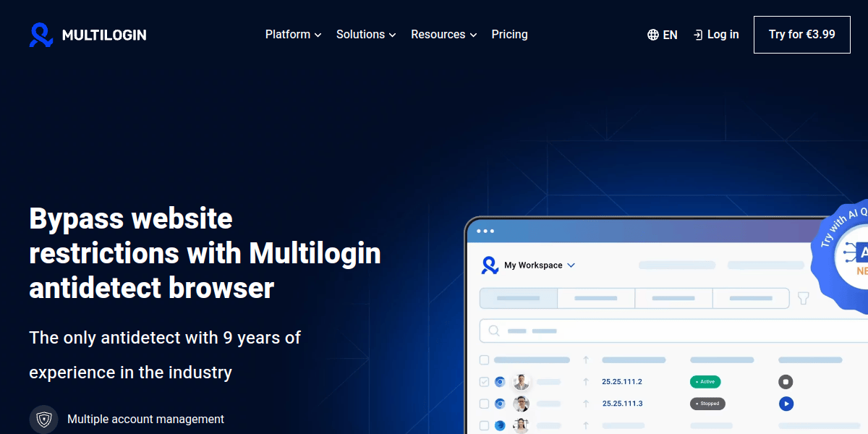Click the browser icon on the 25.25.111.2 row
The width and height of the screenshot is (868, 434).
coord(500,382)
